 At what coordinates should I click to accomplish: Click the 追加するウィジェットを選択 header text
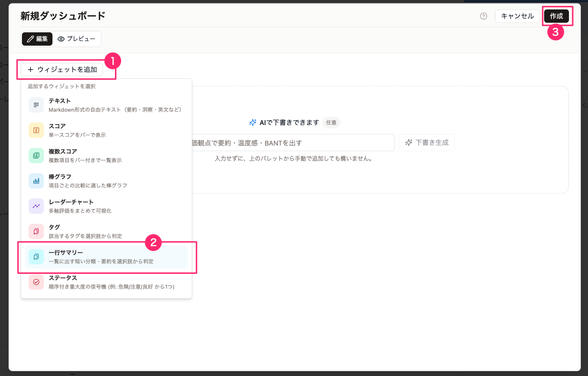[x=62, y=86]
